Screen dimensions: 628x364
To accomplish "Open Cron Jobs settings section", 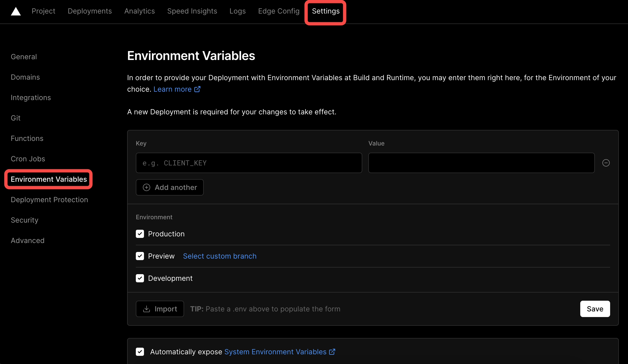I will 28,159.
